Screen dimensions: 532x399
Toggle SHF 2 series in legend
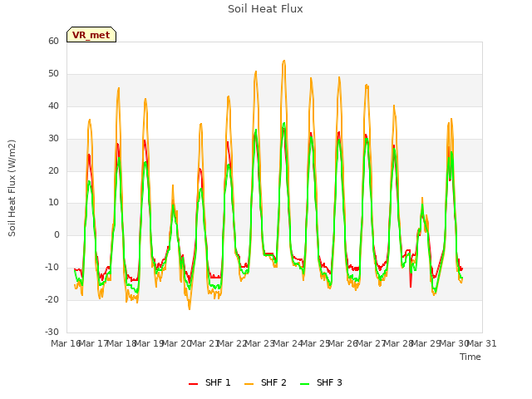pos(265,382)
